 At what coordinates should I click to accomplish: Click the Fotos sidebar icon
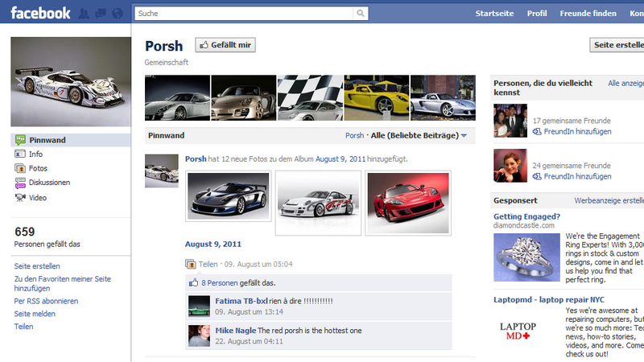[20, 168]
